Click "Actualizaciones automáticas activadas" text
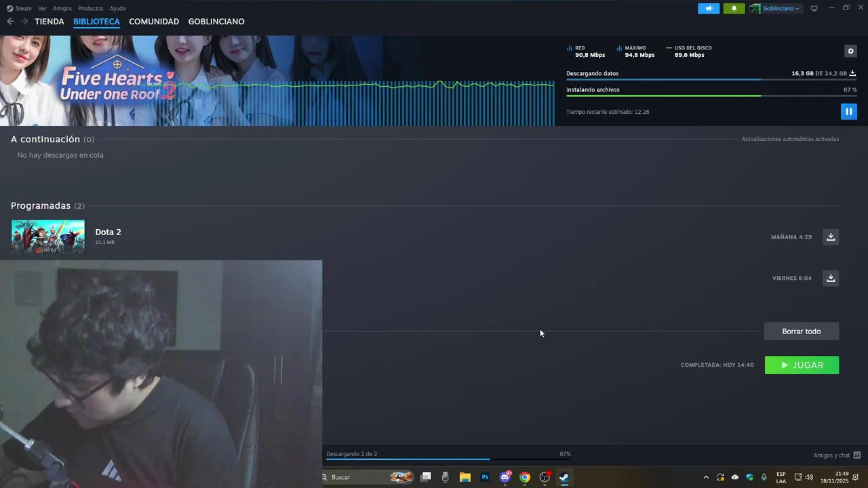Viewport: 868px width, 488px height. [x=790, y=139]
